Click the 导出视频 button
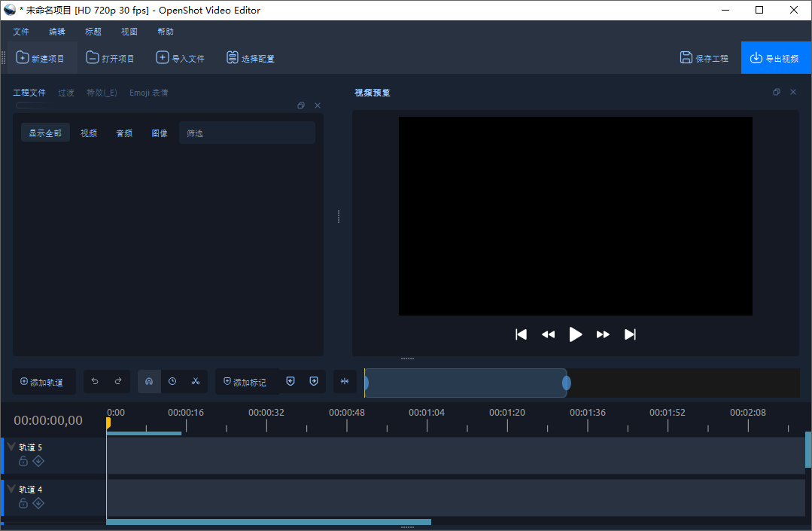Screen dimensions: 812x531 (x=776, y=56)
